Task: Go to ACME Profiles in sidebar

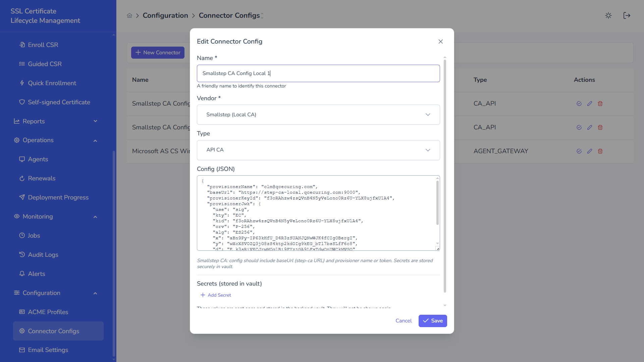Action: click(x=48, y=312)
